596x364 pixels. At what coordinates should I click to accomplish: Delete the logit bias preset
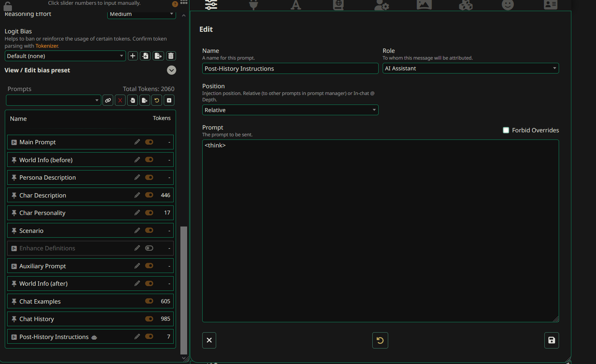171,56
